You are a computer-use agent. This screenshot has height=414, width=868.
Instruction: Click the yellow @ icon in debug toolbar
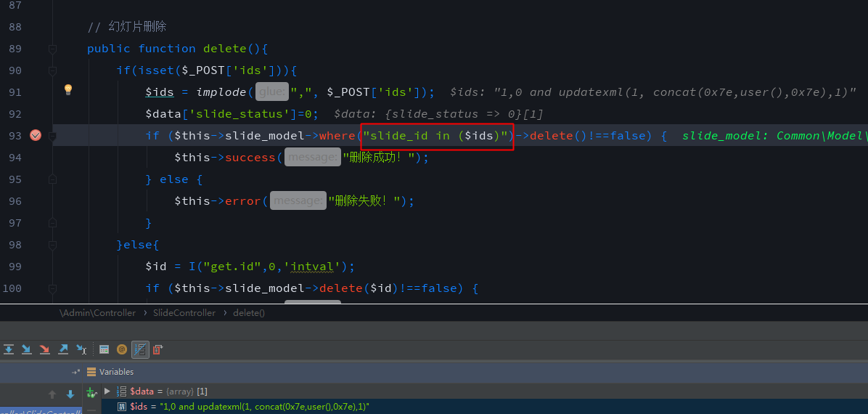[x=122, y=349]
